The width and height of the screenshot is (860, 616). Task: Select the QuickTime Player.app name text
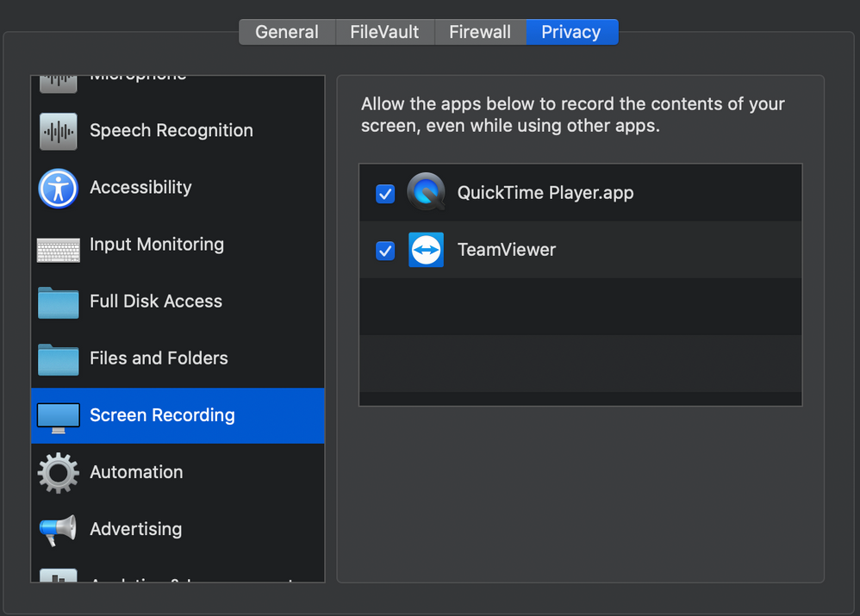[x=545, y=193]
